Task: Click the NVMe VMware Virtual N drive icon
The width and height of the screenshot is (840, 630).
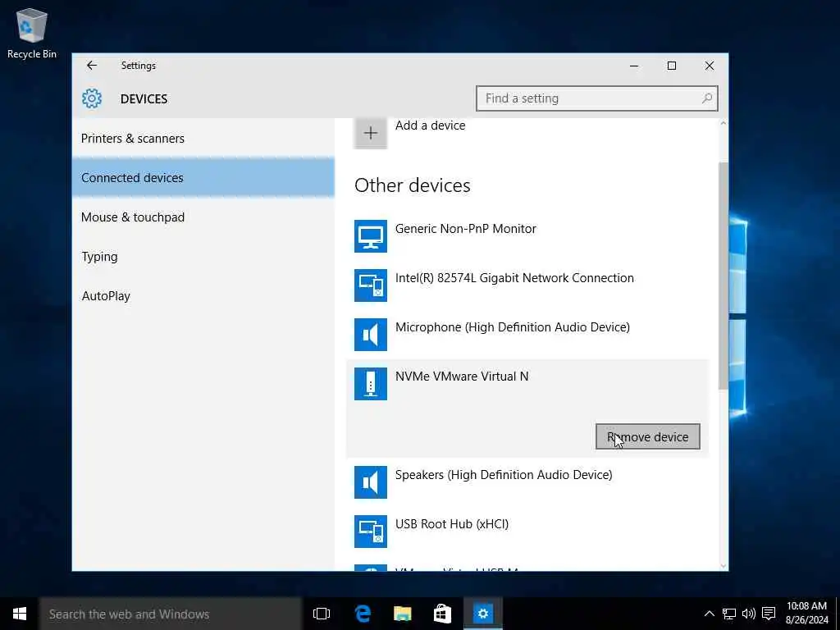Action: click(371, 384)
